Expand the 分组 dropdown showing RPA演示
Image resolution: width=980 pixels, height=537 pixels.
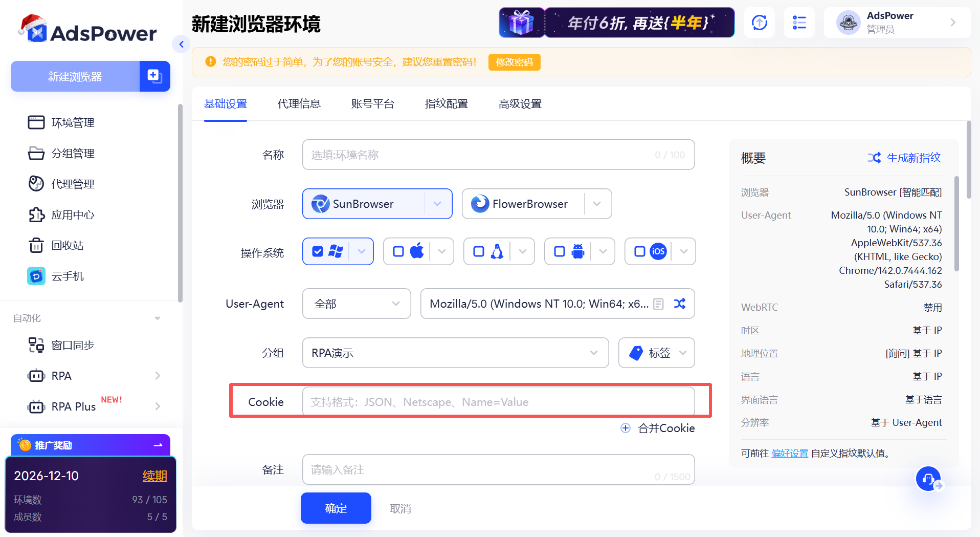click(x=593, y=353)
